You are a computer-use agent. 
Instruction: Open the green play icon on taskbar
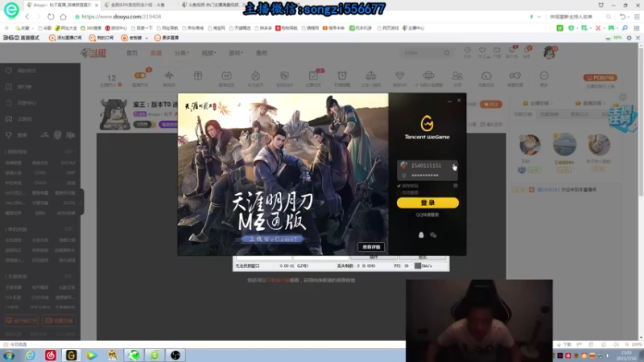pos(92,355)
